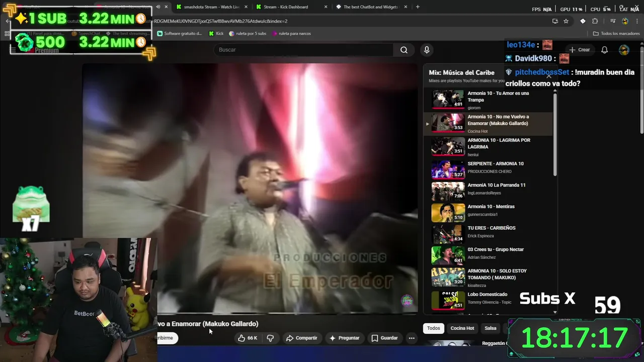Click the video player area

click(x=250, y=189)
